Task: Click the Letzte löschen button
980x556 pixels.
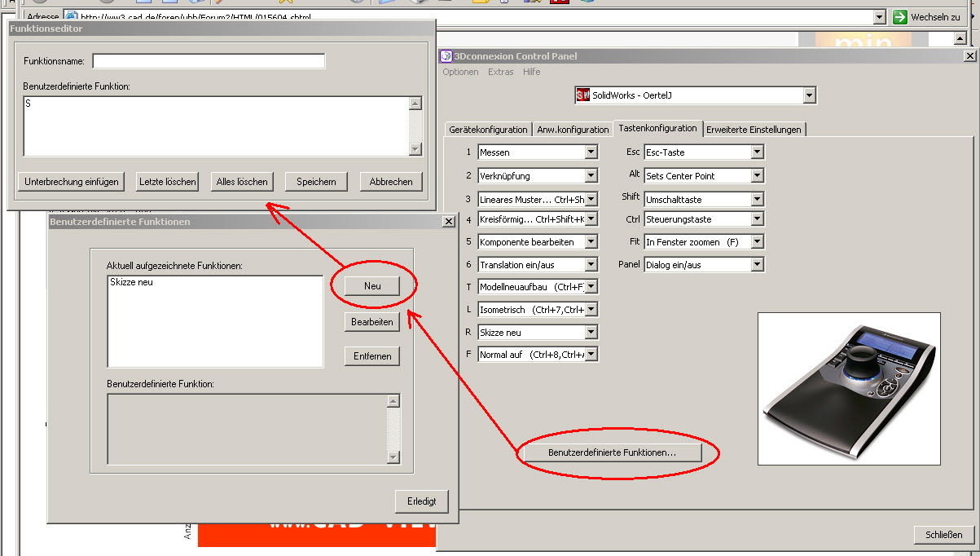Action: coord(167,181)
